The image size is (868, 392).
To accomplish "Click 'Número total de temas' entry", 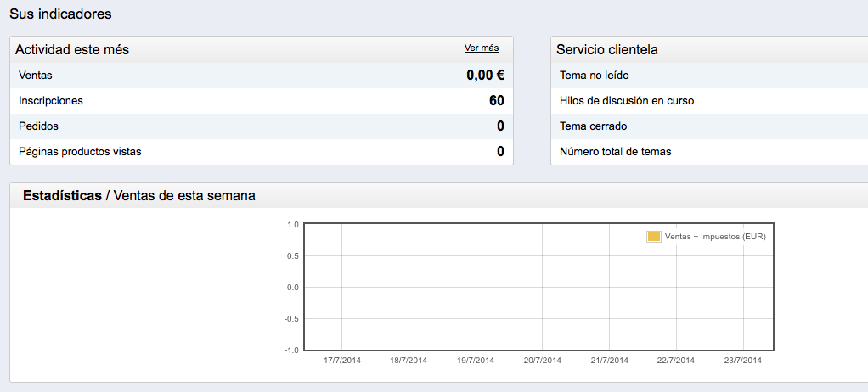I will 615,152.
